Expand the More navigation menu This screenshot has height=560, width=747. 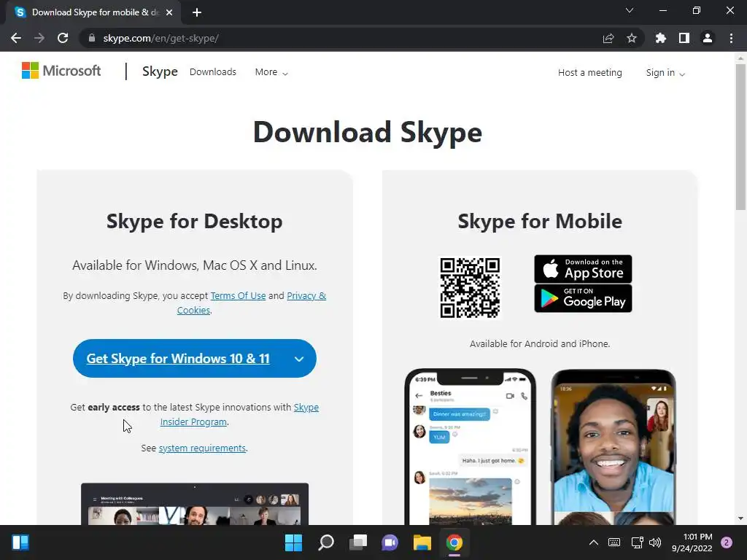click(x=271, y=72)
